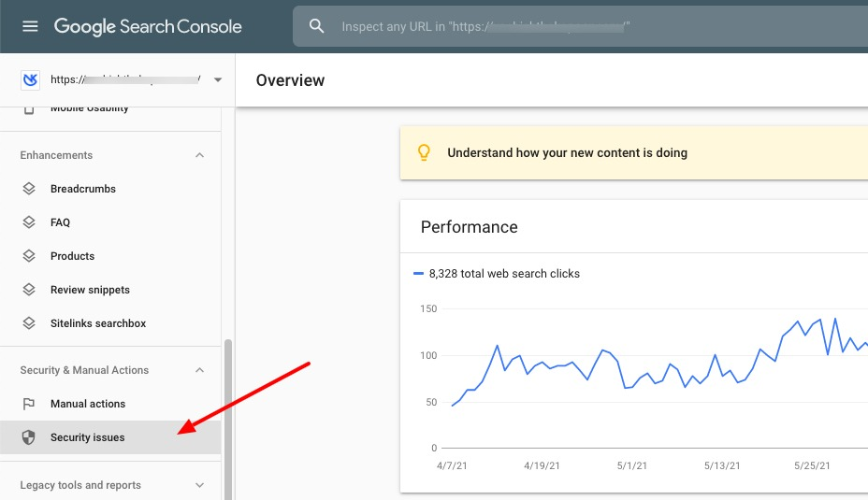
Task: Collapse the Enhancements section
Action: click(200, 155)
